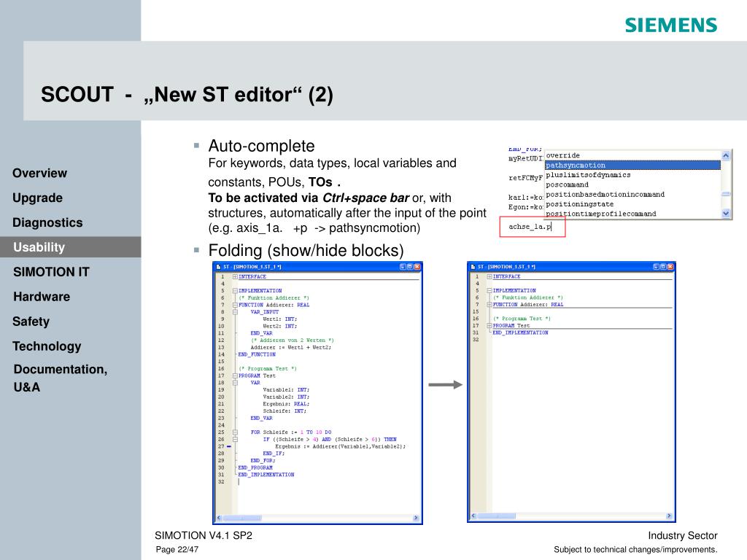Go to the Technology section
This screenshot has width=747, height=560.
(47, 346)
